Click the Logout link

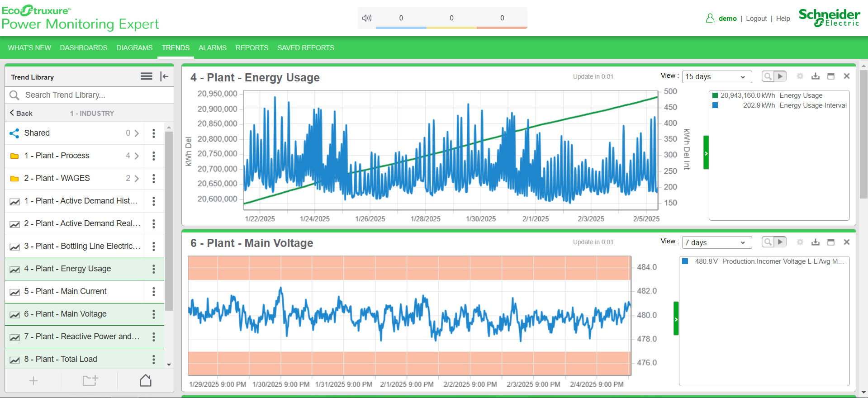pos(756,19)
